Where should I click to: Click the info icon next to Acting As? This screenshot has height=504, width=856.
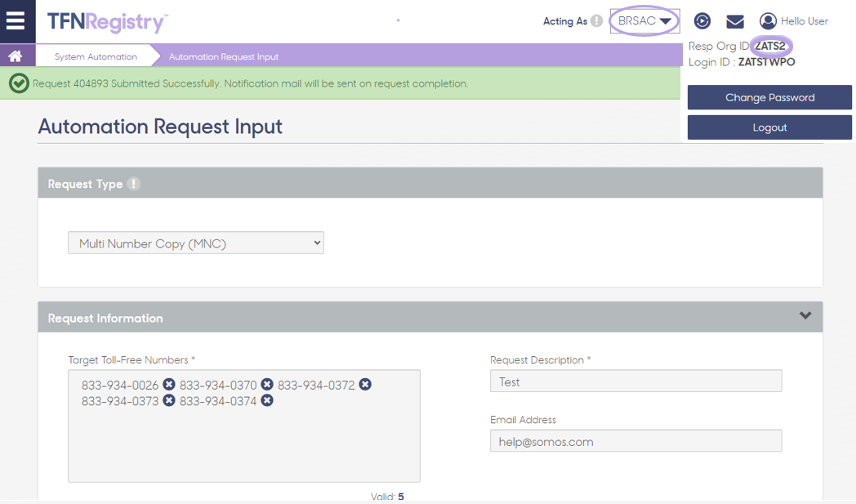[x=597, y=21]
